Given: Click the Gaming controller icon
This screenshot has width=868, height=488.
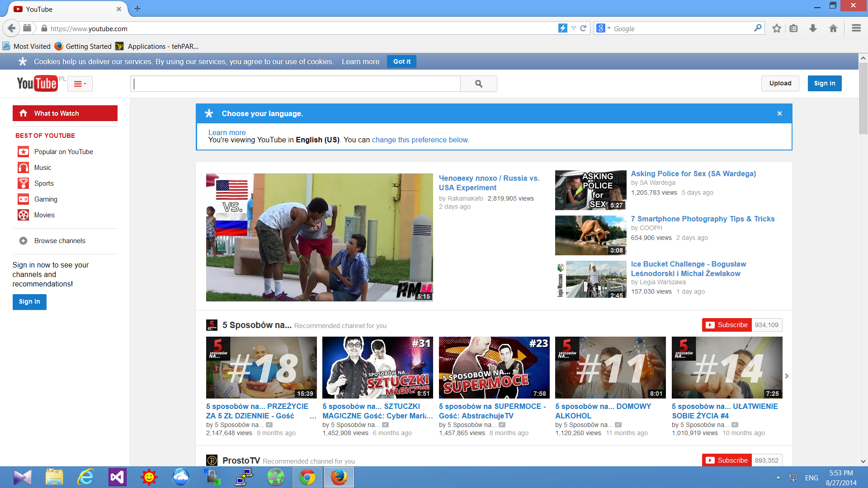Looking at the screenshot, I should click(24, 199).
